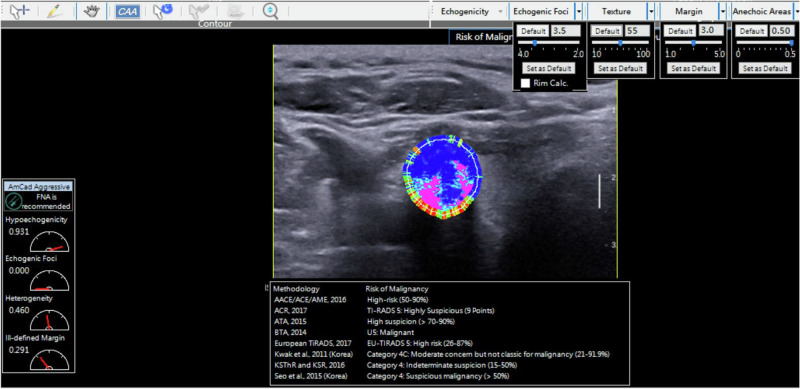Click the Heterogeneity value 0.460
The width and height of the screenshot is (800, 389).
coord(19,309)
